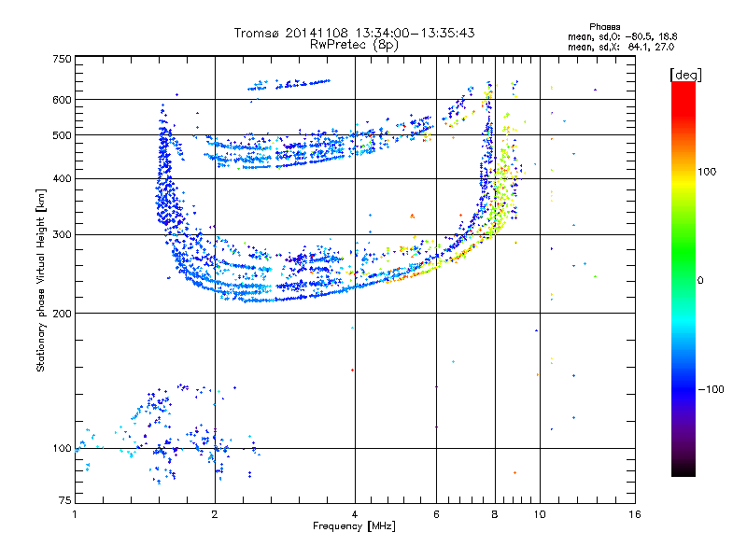747x560 pixels.
Task: Click the colorbar tick label '0'
Action: point(700,280)
